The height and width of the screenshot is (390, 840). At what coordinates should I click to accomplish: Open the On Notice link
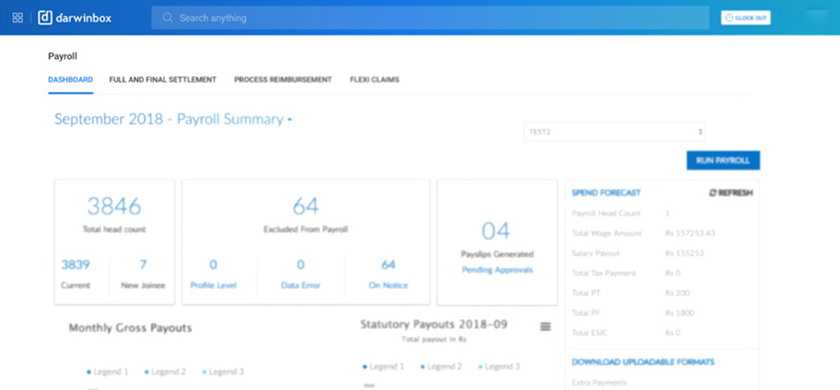pos(388,286)
